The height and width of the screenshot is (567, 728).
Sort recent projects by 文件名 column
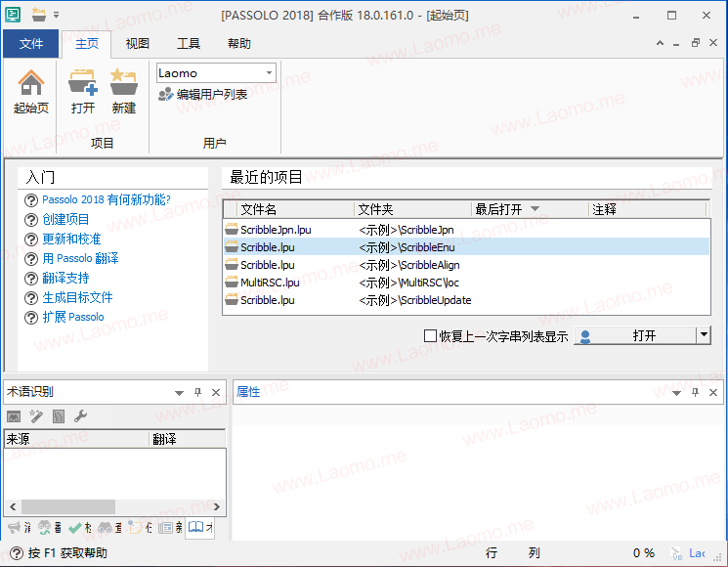coord(295,209)
